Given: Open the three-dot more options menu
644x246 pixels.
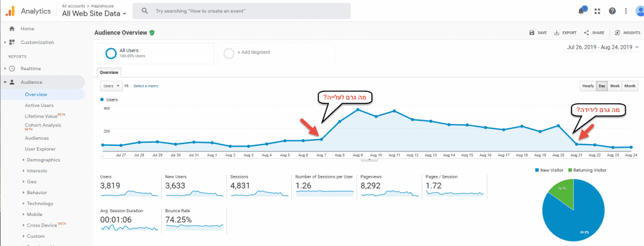Looking at the screenshot, I should [626, 11].
